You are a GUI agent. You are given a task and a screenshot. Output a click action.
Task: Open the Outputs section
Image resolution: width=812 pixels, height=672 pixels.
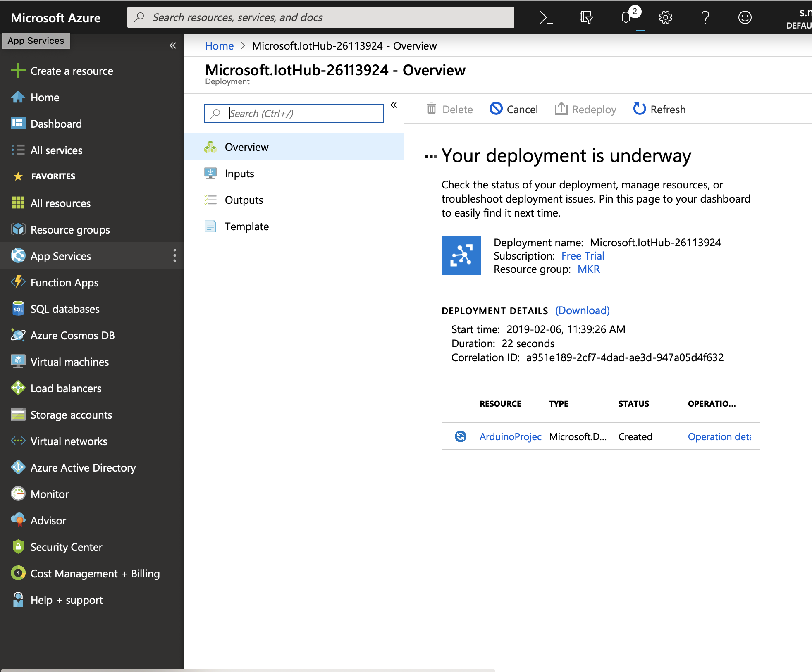click(244, 200)
